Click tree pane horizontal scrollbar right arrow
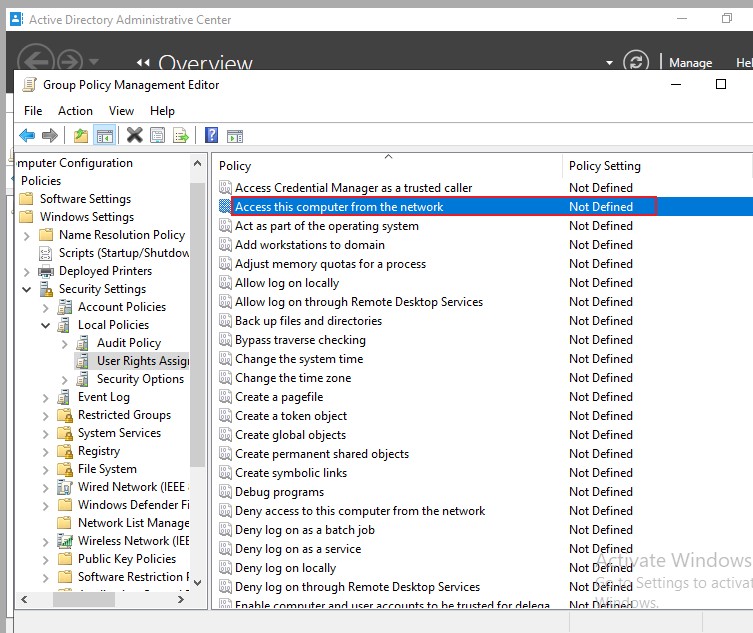753x633 pixels. pos(181,599)
